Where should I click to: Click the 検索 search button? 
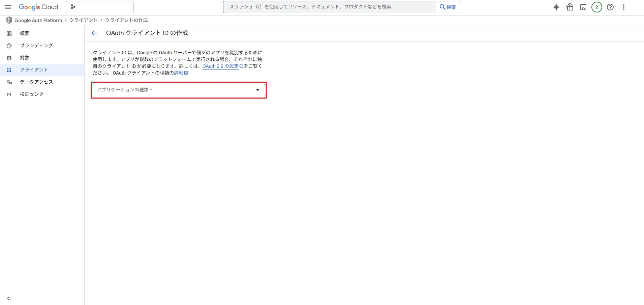[x=448, y=7]
